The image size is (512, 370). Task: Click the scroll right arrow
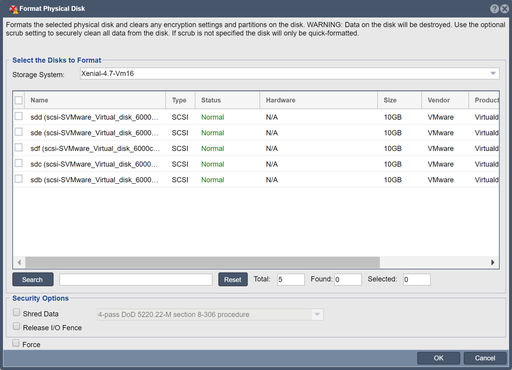[x=492, y=262]
